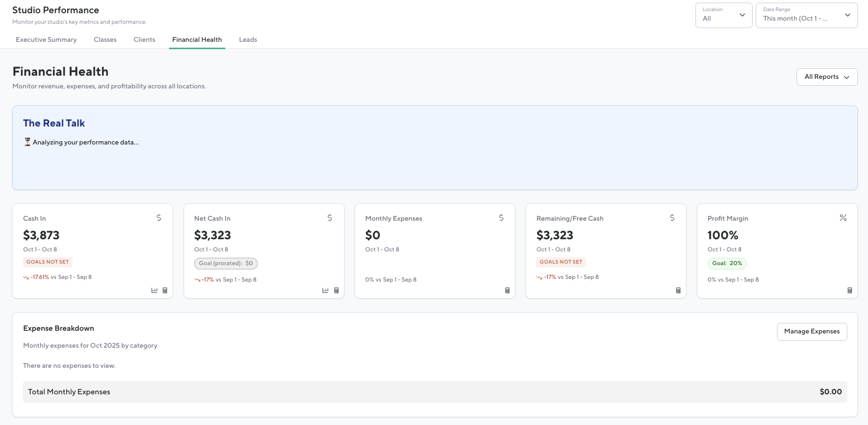Click the Goal (prorated) $0 badge
This screenshot has height=425, width=868.
pos(226,263)
